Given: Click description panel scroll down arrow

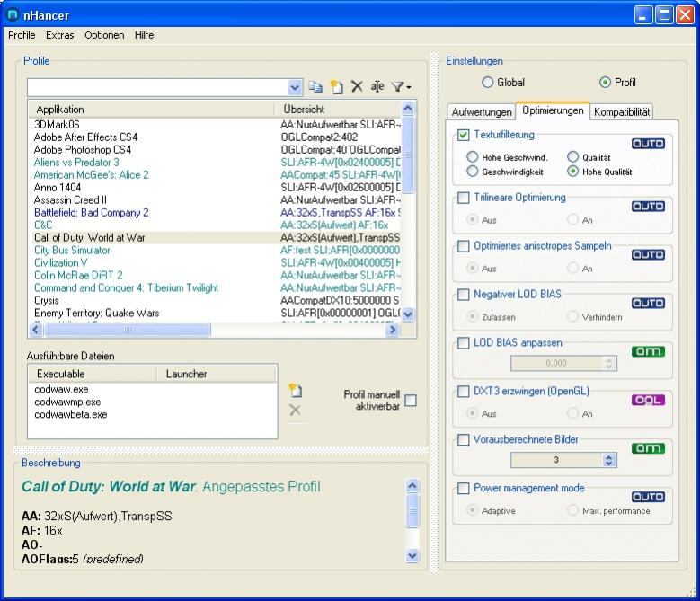Looking at the screenshot, I should 412,555.
